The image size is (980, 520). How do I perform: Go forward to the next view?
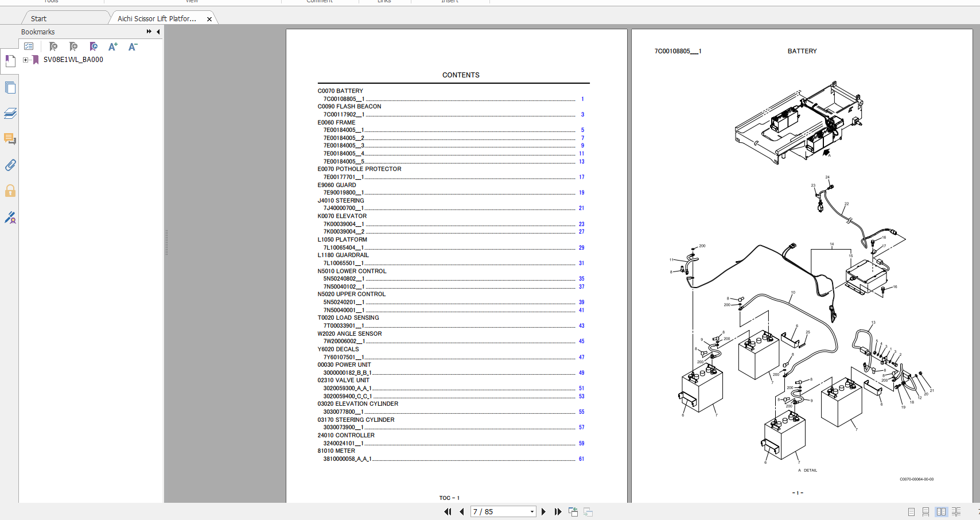pos(588,511)
